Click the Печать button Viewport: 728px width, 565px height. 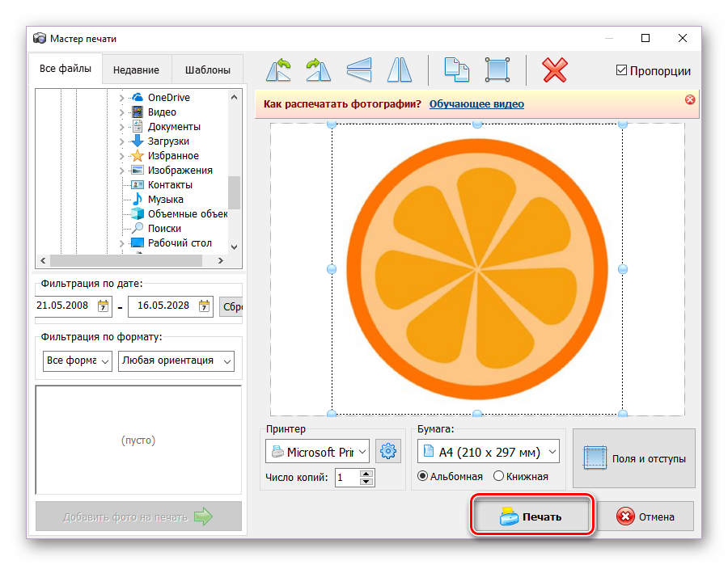531,517
